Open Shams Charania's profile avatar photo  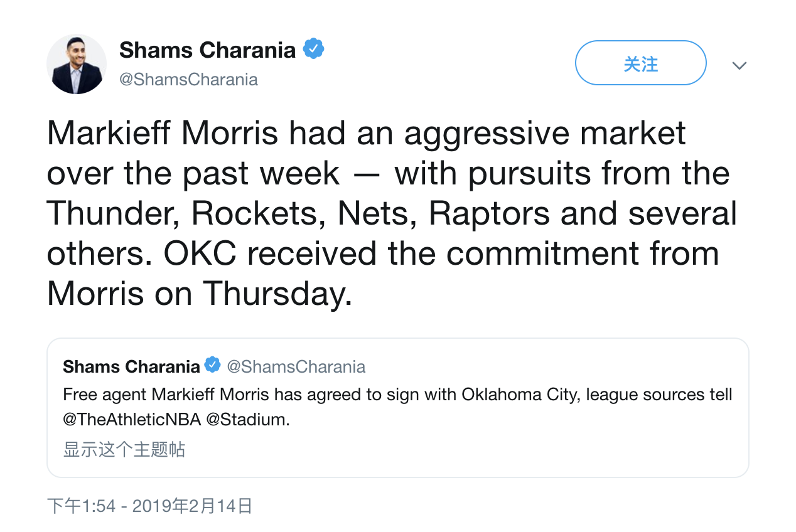pos(77,65)
